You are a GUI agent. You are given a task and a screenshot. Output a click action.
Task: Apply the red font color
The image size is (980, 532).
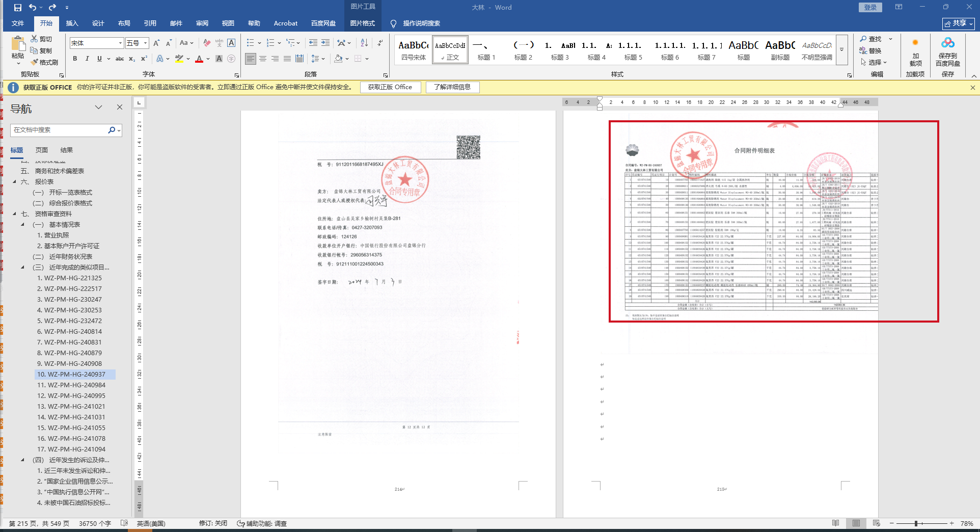199,59
